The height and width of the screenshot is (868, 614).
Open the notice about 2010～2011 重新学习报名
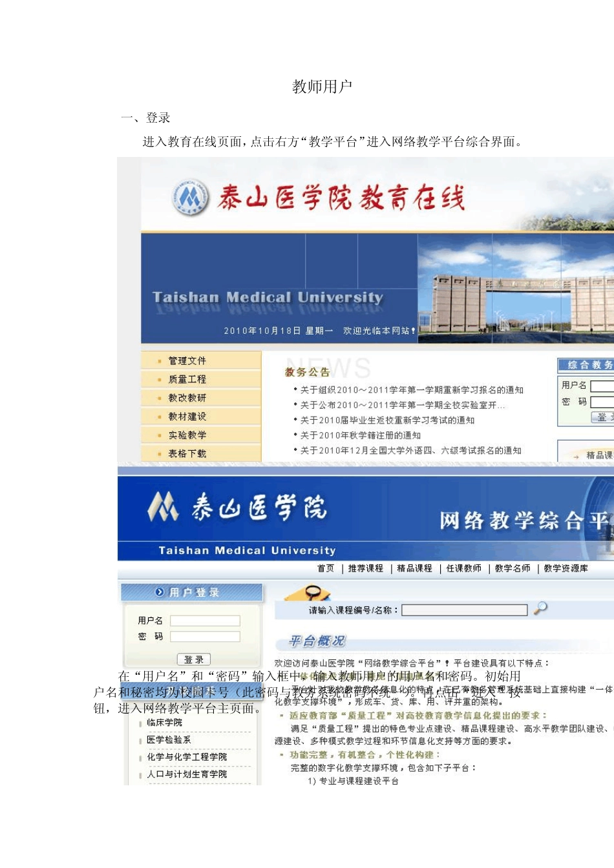(412, 390)
